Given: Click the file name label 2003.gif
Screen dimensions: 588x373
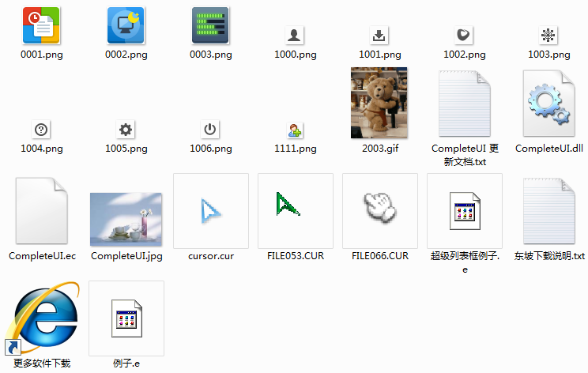Looking at the screenshot, I should 380,149.
